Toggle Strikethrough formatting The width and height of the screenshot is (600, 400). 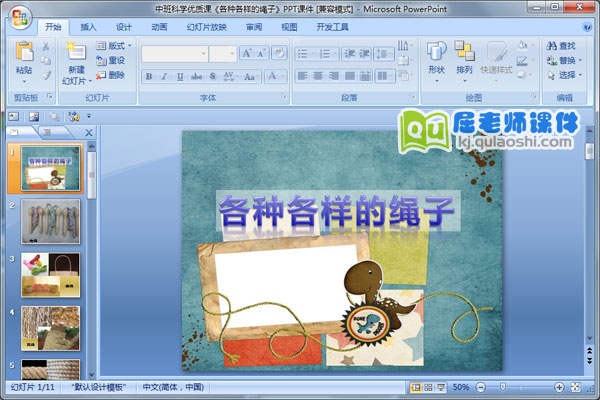pos(196,77)
